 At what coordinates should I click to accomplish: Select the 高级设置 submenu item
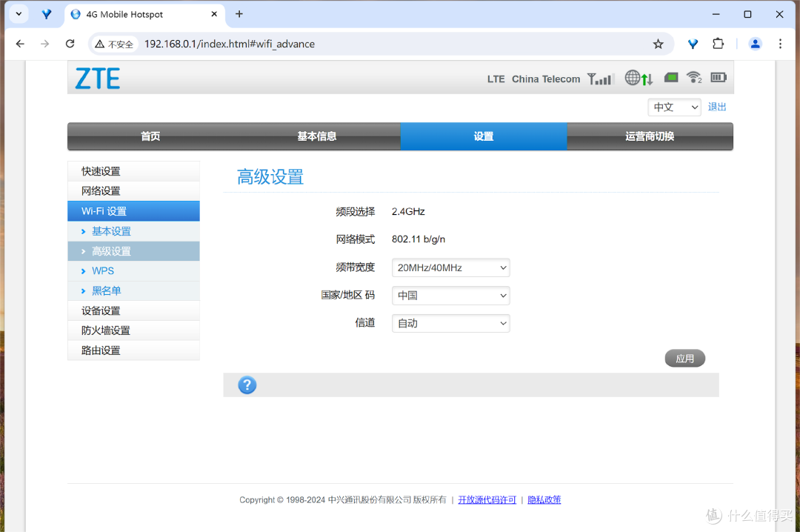(x=133, y=251)
